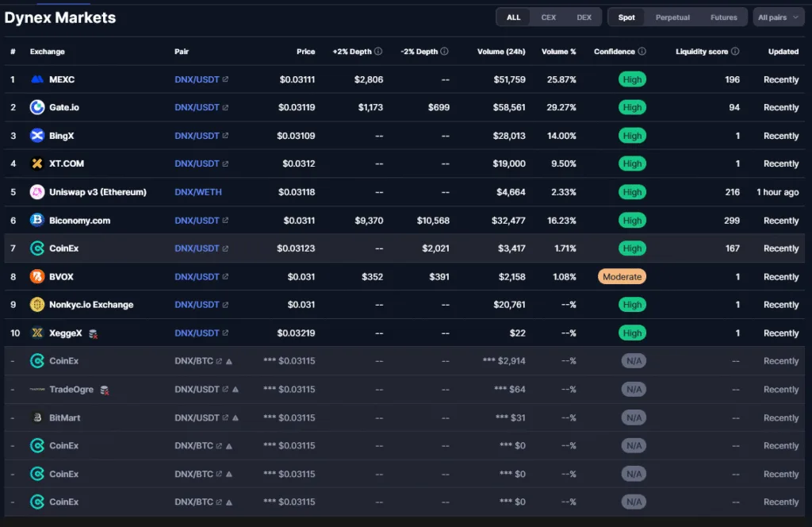Click the Gate.io exchange name
The image size is (812, 527).
[64, 107]
